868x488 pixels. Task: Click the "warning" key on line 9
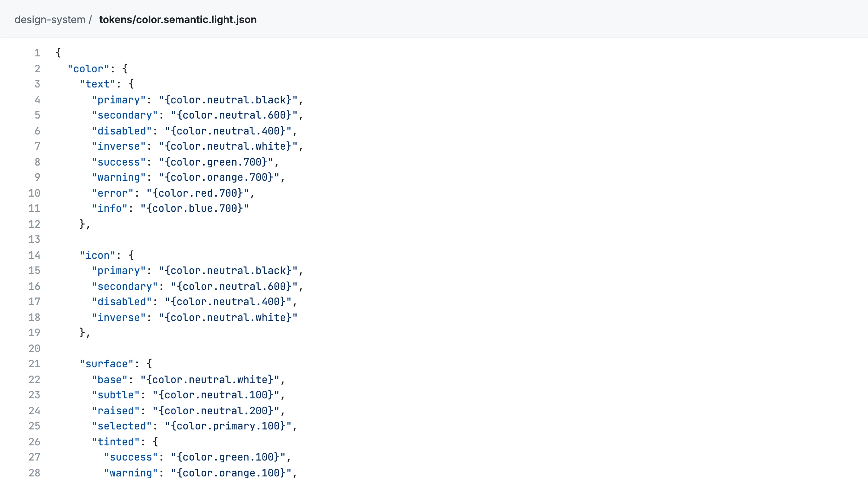tap(119, 177)
